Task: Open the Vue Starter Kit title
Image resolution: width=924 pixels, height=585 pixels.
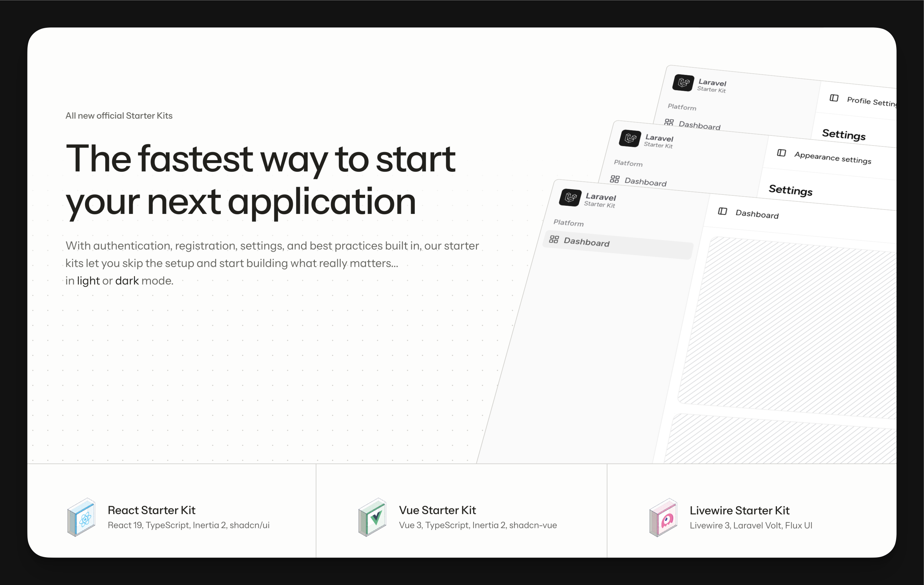Action: pyautogui.click(x=437, y=510)
